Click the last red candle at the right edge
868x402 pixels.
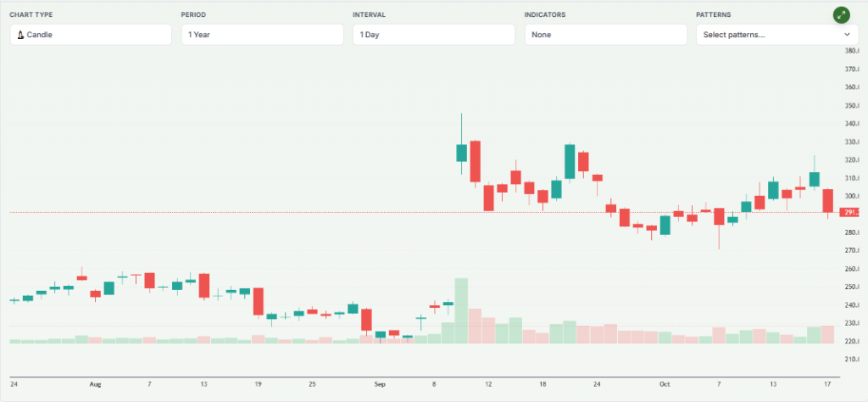[x=828, y=202]
